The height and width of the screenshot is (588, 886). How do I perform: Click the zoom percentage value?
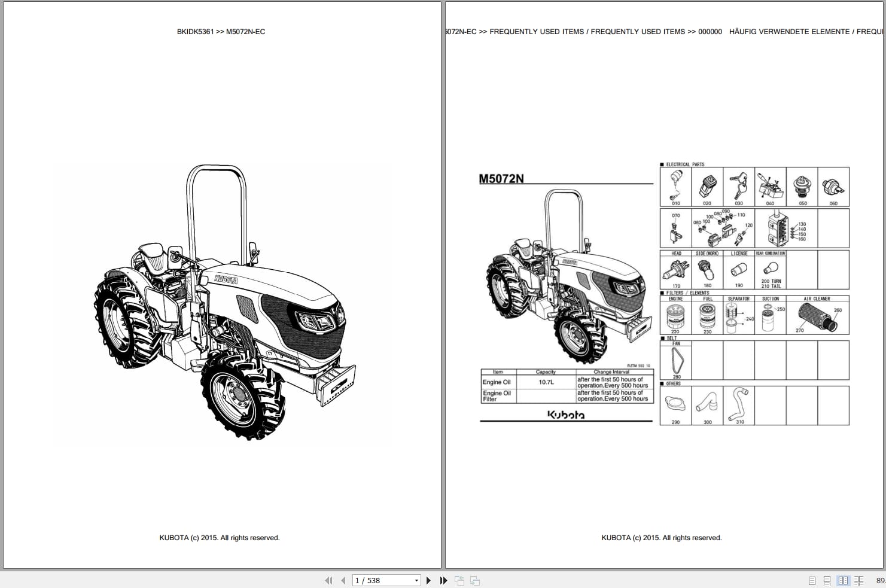point(880,580)
